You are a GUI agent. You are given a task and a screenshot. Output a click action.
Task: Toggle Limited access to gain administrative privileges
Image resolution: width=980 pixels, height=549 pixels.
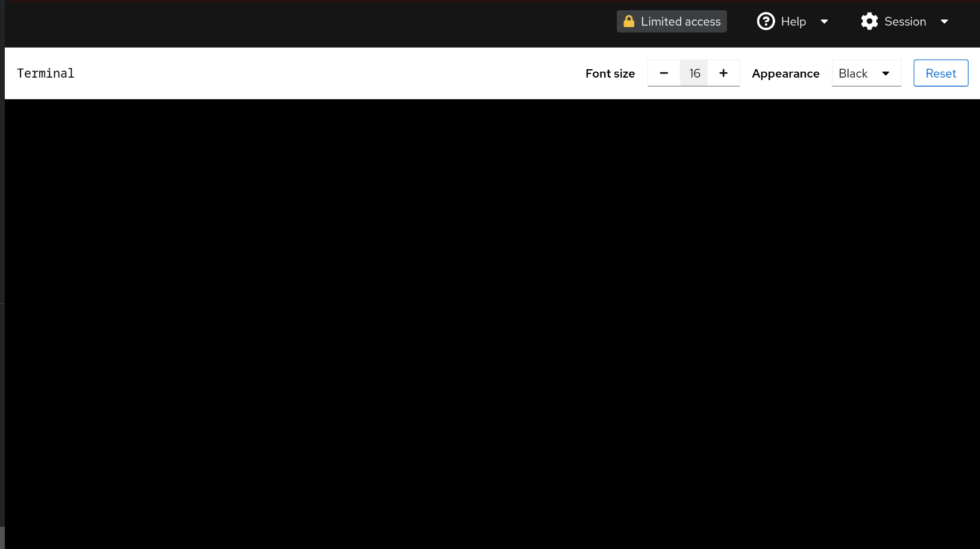point(671,21)
